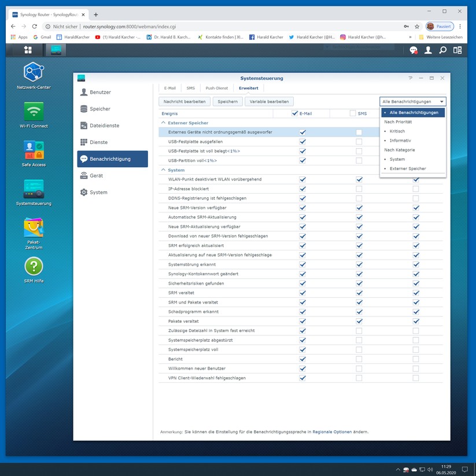This screenshot has height=476, width=476.
Task: Toggle SMS checkbox for IP-Adresse blockiert
Action: click(x=359, y=189)
